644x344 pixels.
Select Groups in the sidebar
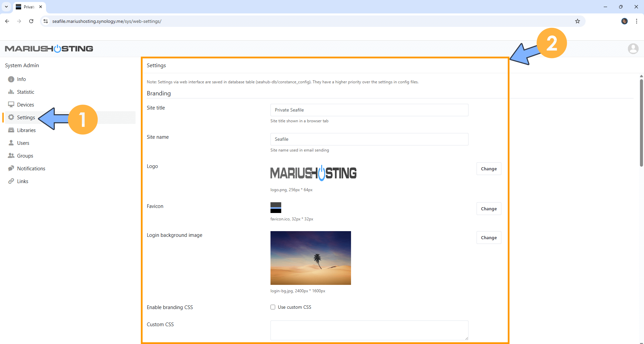[25, 156]
